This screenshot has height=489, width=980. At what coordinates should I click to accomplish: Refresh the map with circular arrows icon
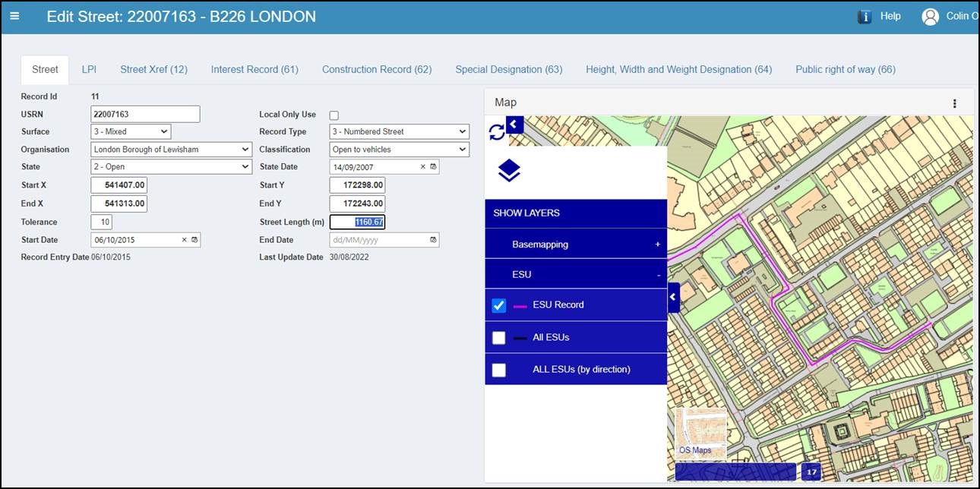click(496, 132)
